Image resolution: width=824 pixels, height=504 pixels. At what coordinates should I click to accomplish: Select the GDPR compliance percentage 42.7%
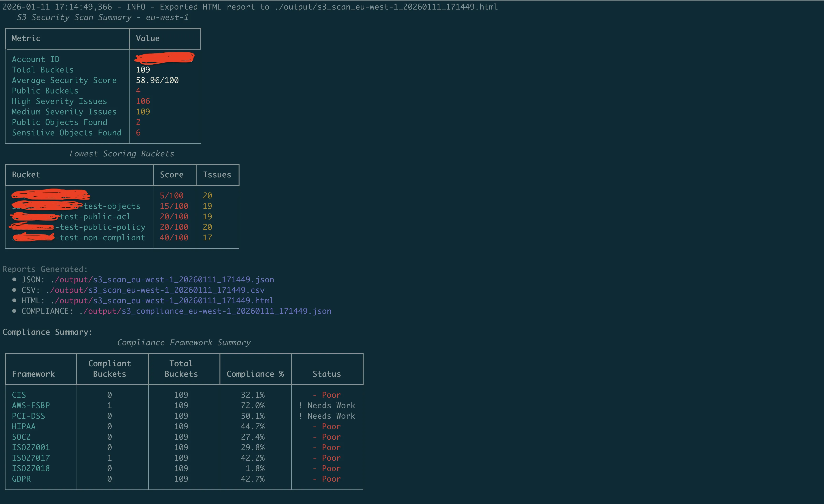[253, 478]
